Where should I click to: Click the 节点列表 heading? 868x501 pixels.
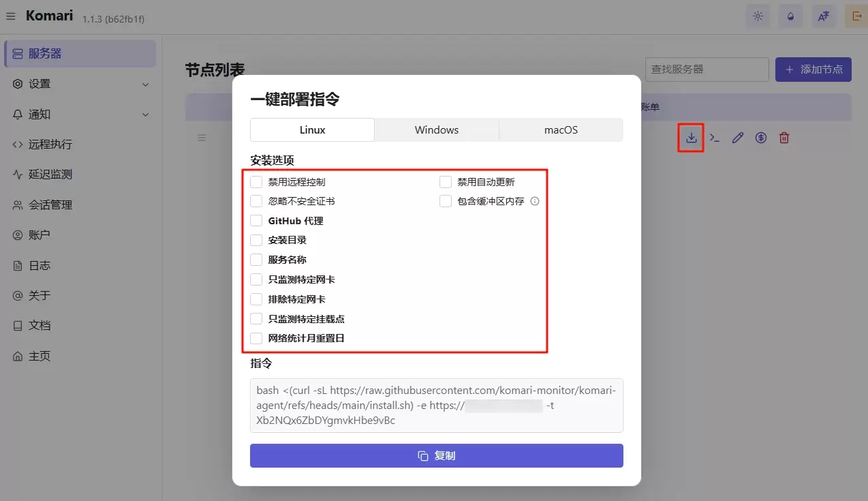(215, 70)
